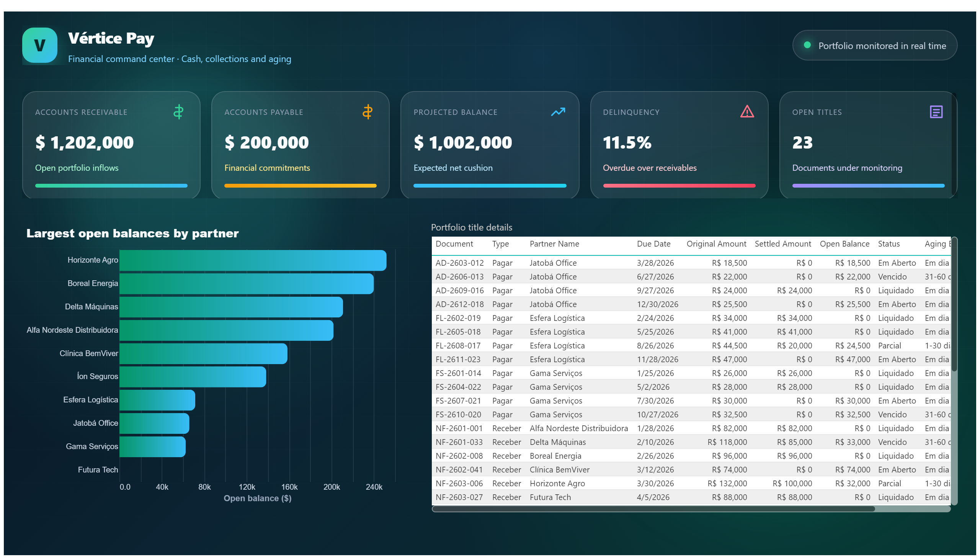Click open balance R$ 47,000 cell
980x559 pixels.
pos(852,360)
